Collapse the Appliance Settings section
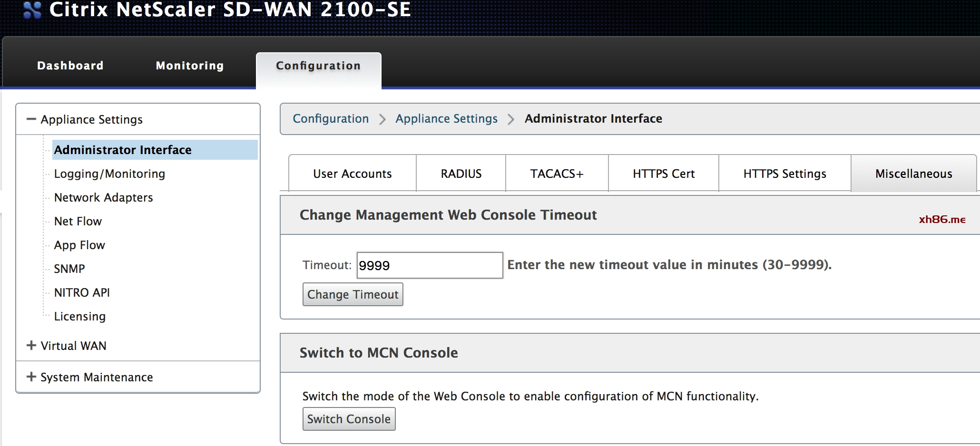Image resolution: width=980 pixels, height=446 pixels. tap(31, 119)
